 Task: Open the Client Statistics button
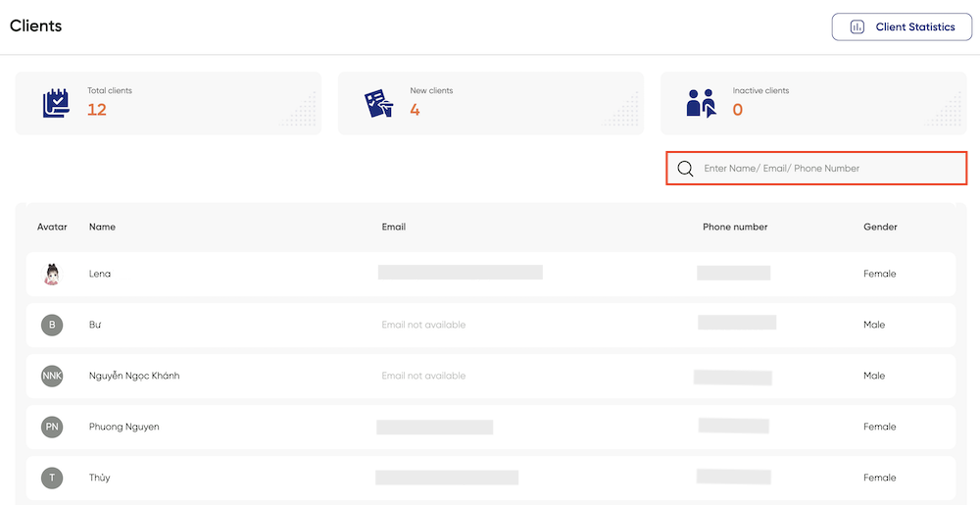[x=902, y=26]
